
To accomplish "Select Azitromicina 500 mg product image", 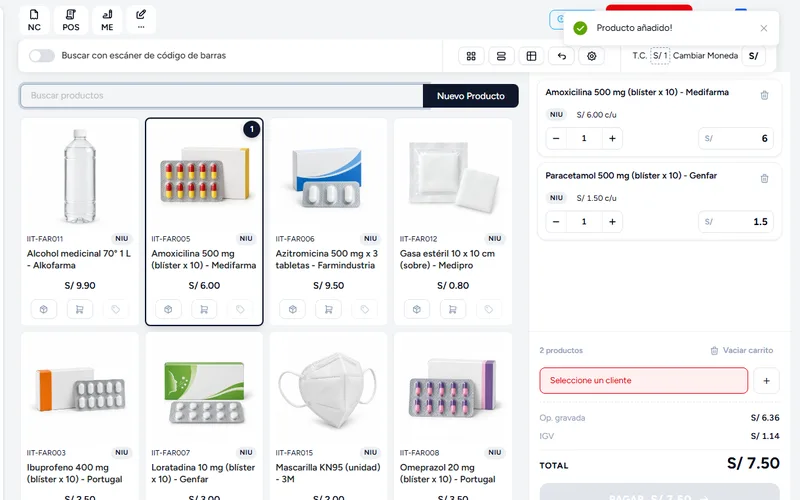I will (x=328, y=177).
